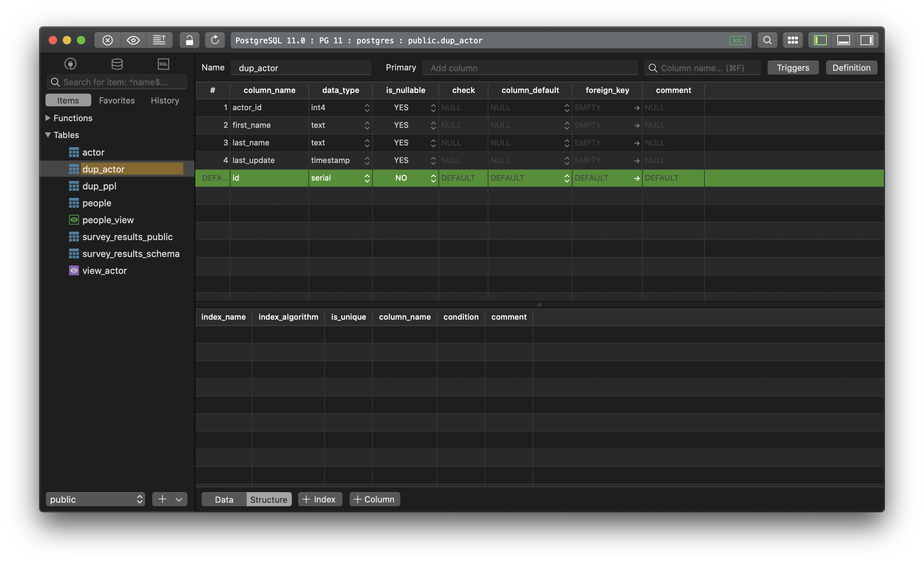Switch to the Data tab
924x564 pixels.
point(223,499)
